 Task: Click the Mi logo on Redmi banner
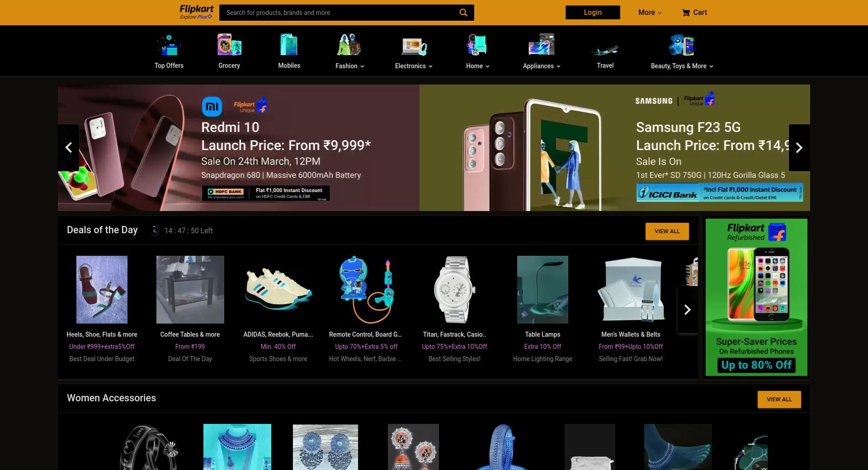[x=212, y=107]
